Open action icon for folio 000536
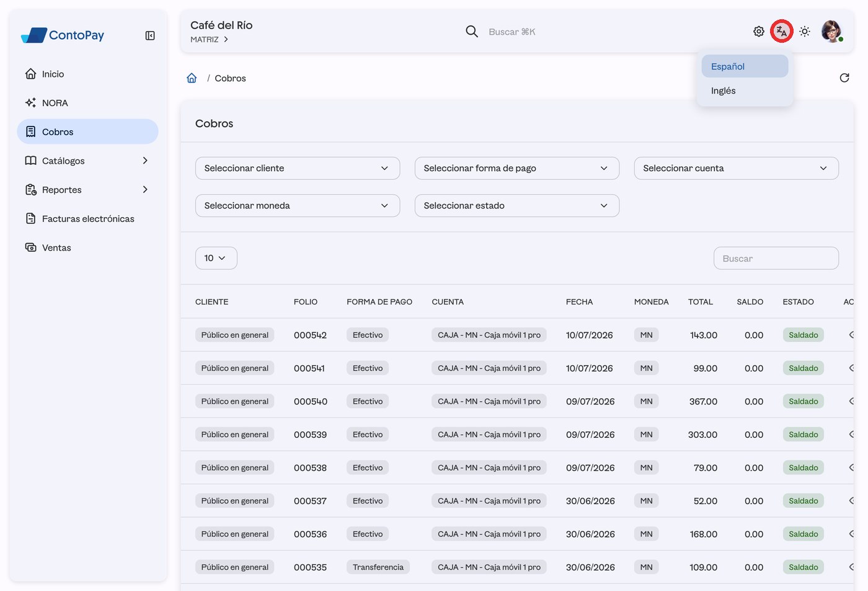 851,534
